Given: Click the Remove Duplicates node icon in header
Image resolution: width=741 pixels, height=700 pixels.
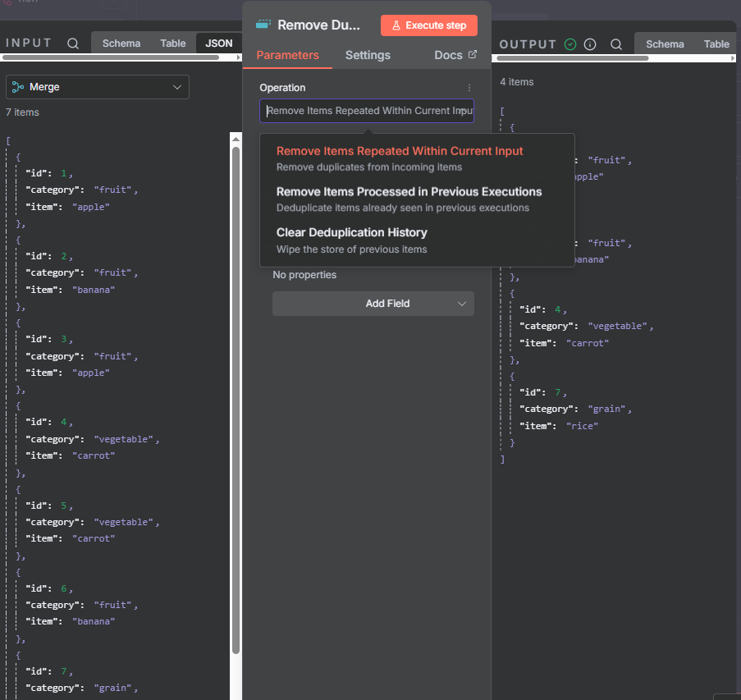Looking at the screenshot, I should [x=264, y=25].
